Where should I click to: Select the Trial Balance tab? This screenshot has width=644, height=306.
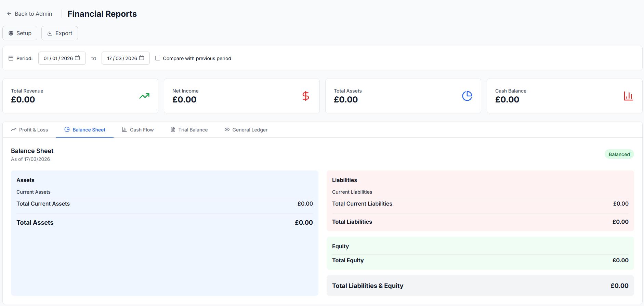coord(189,130)
